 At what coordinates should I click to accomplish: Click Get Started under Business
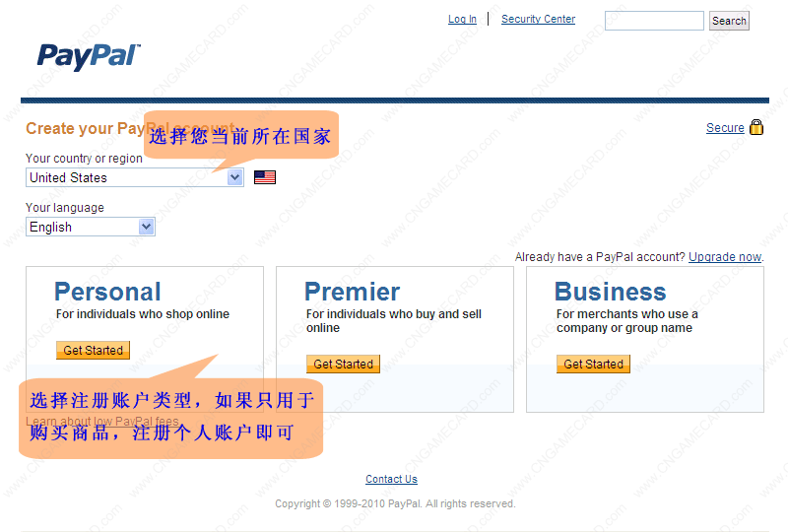coord(594,364)
